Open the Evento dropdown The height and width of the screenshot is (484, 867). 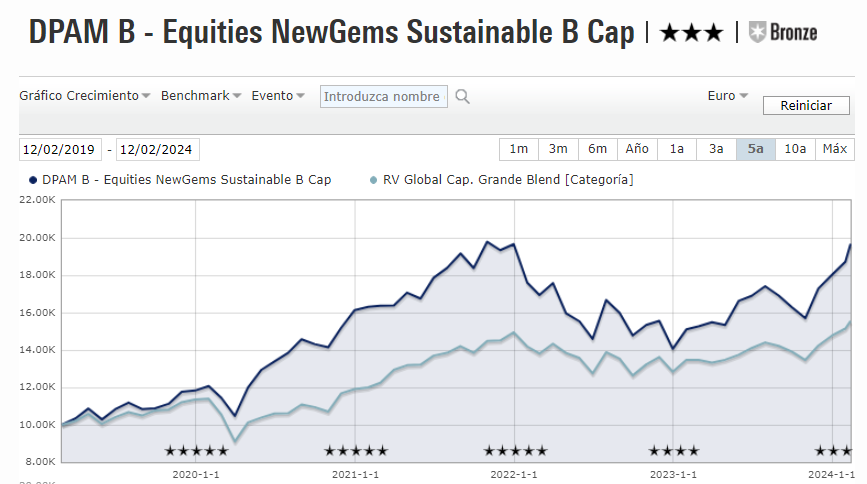279,96
